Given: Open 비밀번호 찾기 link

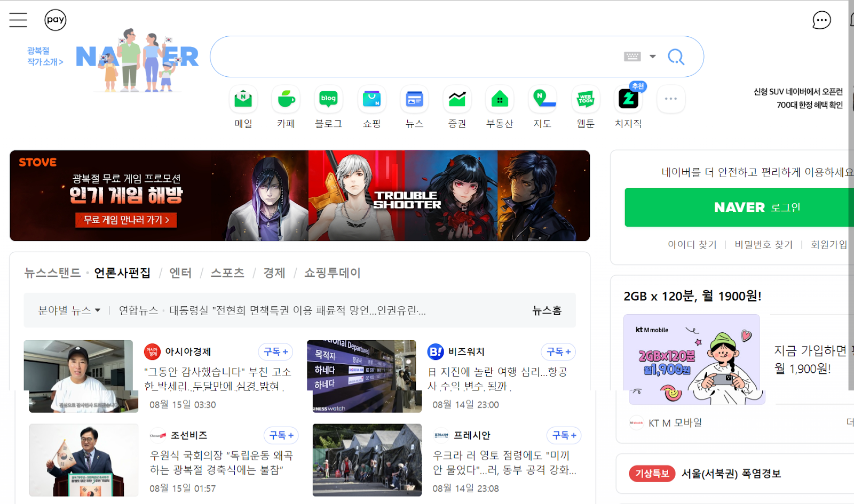Looking at the screenshot, I should point(764,244).
